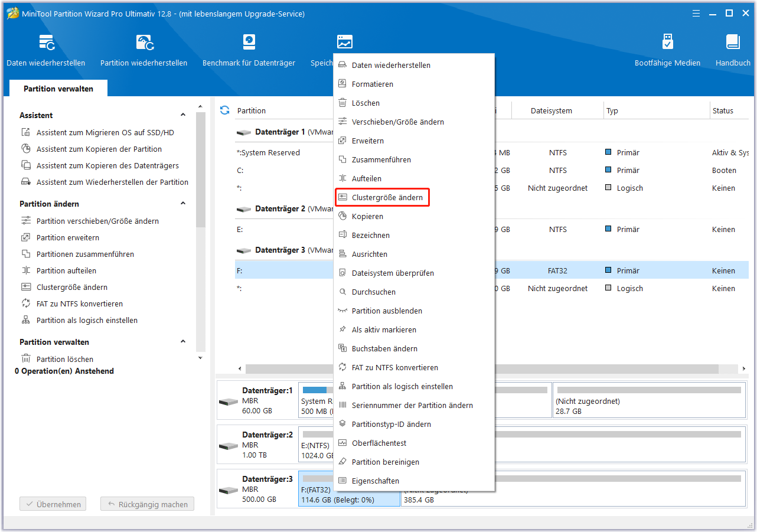This screenshot has width=757, height=532.
Task: Open Assistent zum Kopieren der Partition
Action: [x=99, y=149]
